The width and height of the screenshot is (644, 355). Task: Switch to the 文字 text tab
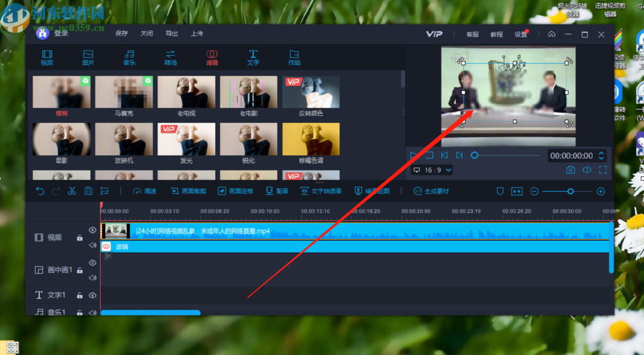253,58
